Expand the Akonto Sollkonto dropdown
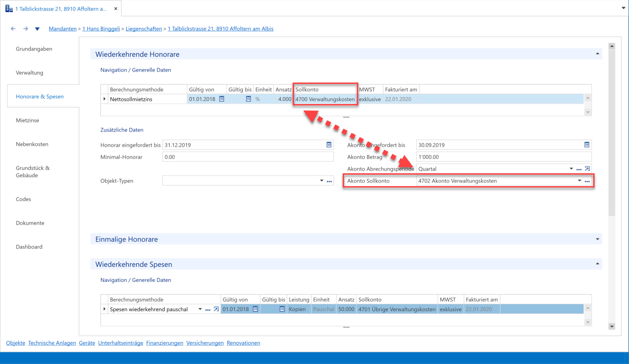 (x=579, y=181)
